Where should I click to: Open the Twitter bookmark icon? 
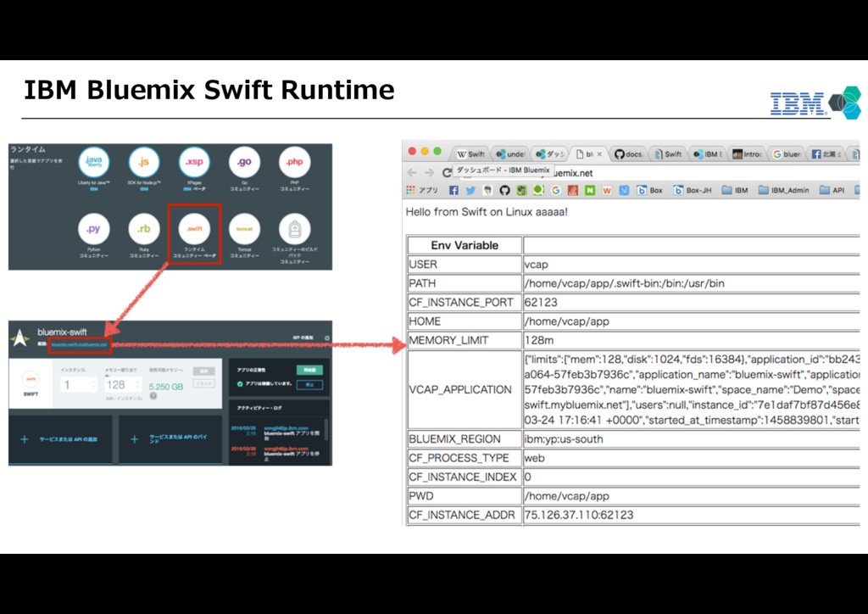point(470,191)
